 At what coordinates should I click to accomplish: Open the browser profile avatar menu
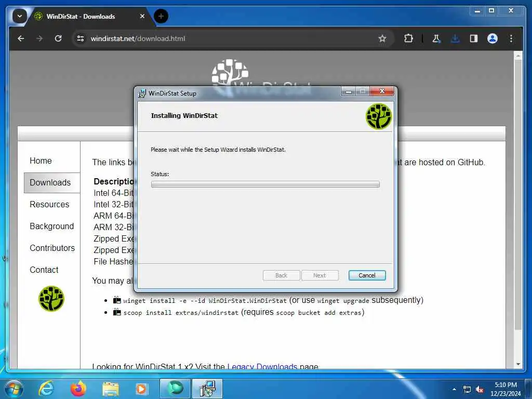pyautogui.click(x=493, y=38)
